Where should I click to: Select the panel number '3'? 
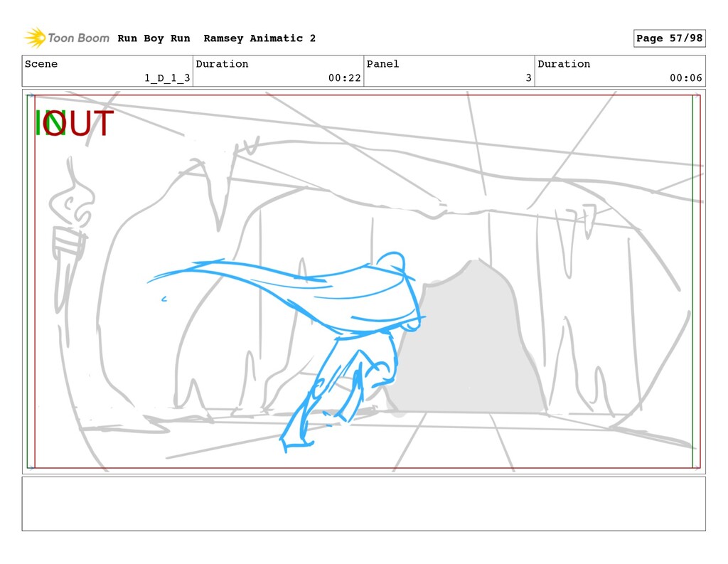coord(528,78)
